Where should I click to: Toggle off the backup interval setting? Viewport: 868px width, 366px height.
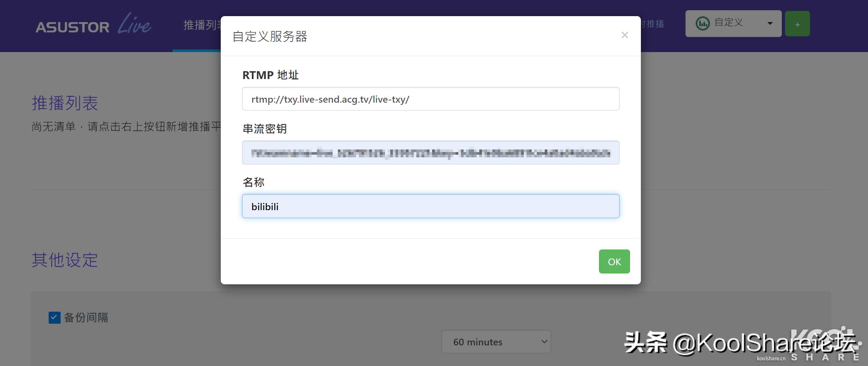pyautogui.click(x=54, y=317)
